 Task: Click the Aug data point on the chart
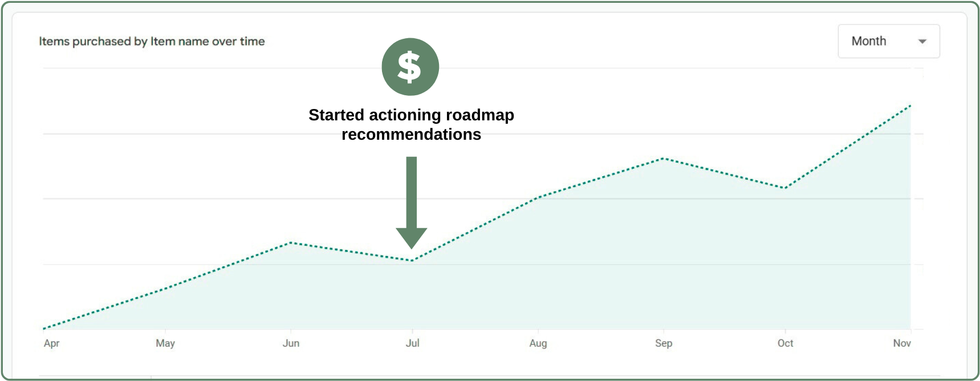pyautogui.click(x=538, y=198)
